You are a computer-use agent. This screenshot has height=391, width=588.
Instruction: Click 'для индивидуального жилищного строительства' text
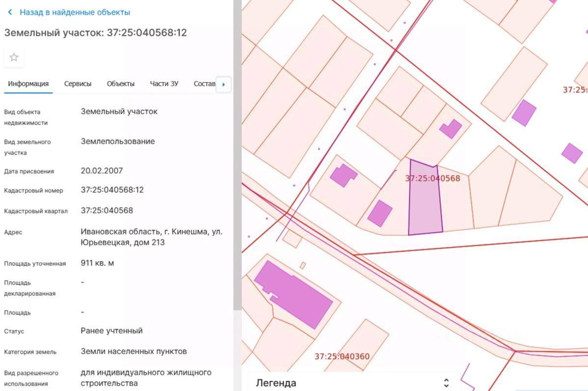[146, 377]
